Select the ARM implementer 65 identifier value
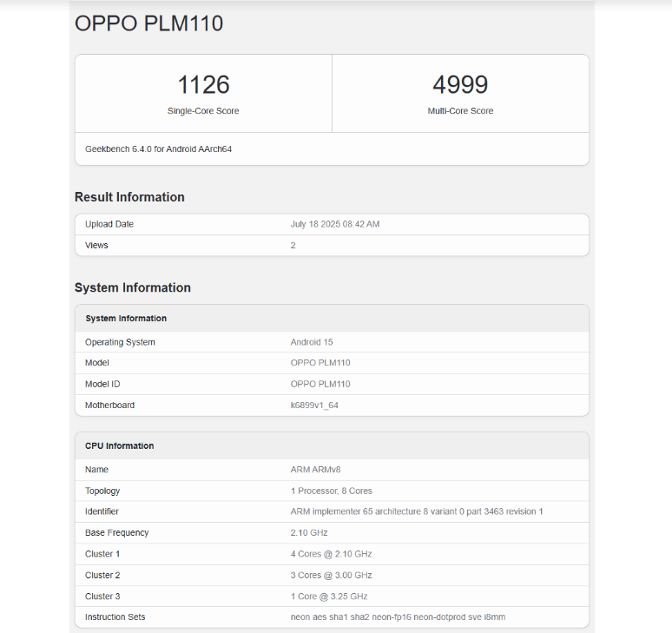The width and height of the screenshot is (672, 633). 417,511
